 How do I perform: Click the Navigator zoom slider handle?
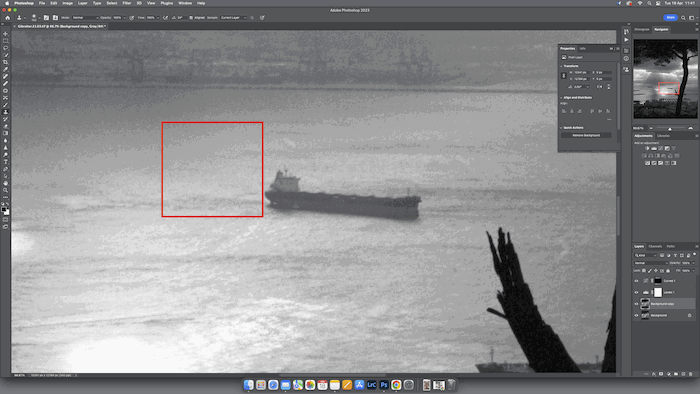click(669, 129)
